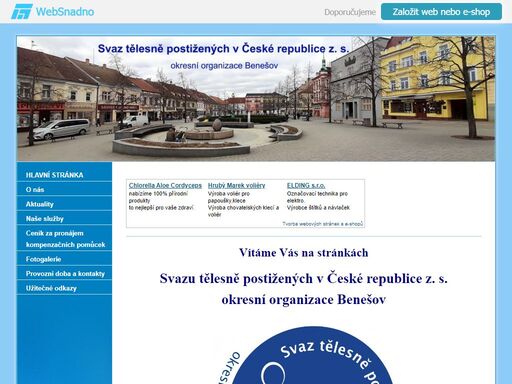The image size is (512, 384).
Task: Click 'Tvorba webových stránek a e-shopů' link
Action: pyautogui.click(x=322, y=224)
